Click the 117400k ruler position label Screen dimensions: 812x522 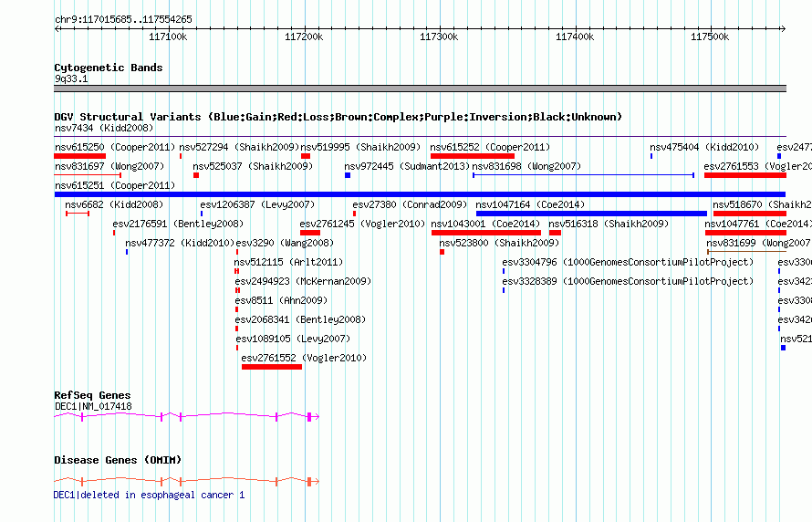point(575,37)
